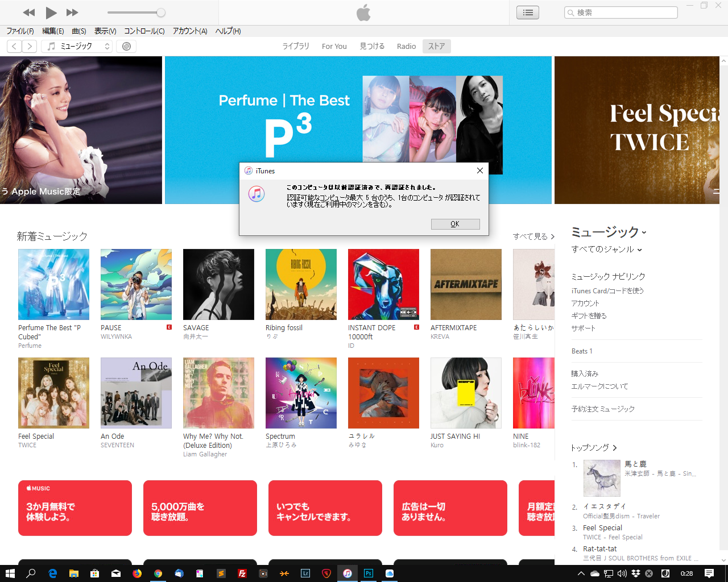The height and width of the screenshot is (582, 728).
Task: Open the ミュージック media type dropdown
Action: click(77, 47)
